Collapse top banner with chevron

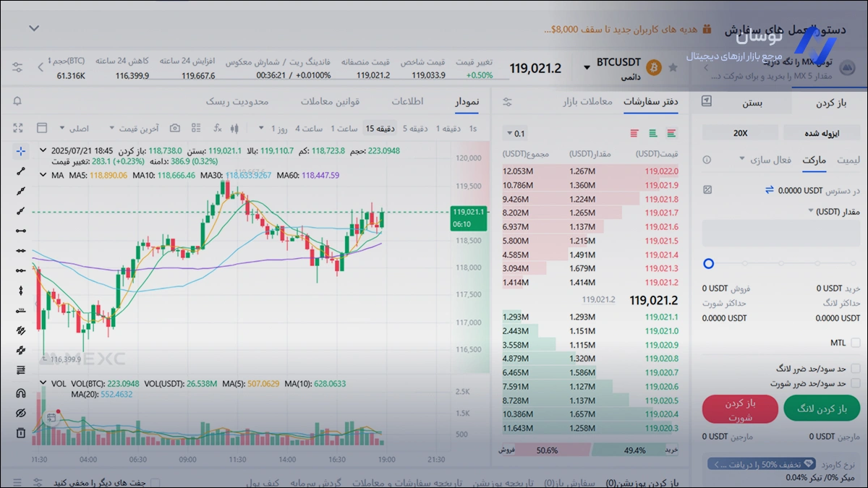[x=34, y=29]
